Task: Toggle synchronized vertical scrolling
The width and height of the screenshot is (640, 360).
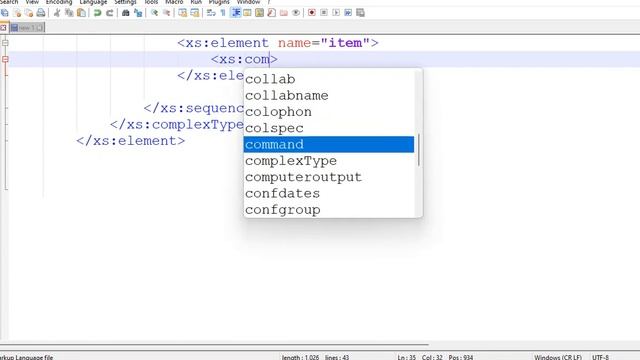Action: click(182, 13)
